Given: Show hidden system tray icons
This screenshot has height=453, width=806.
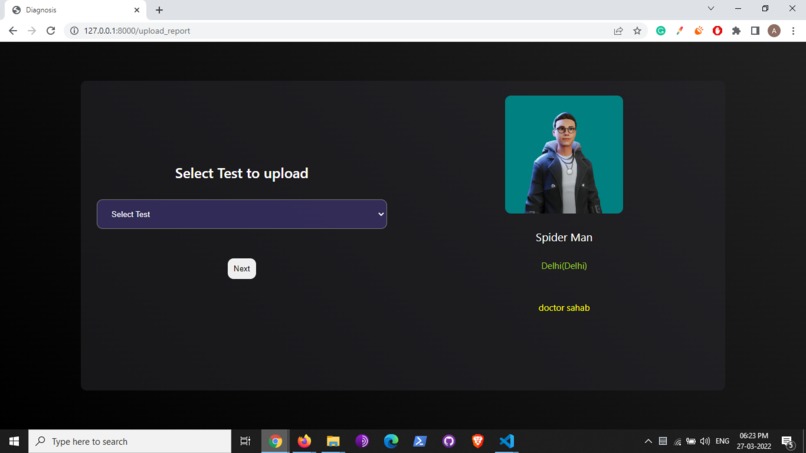Looking at the screenshot, I should click(648, 441).
